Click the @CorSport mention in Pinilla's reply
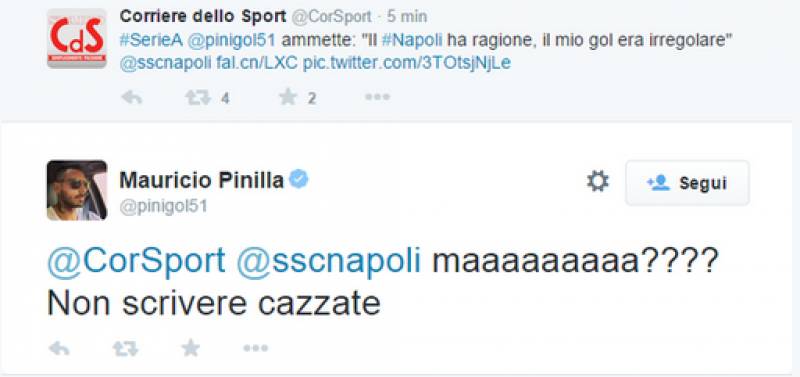The height and width of the screenshot is (377, 800). coord(136,261)
